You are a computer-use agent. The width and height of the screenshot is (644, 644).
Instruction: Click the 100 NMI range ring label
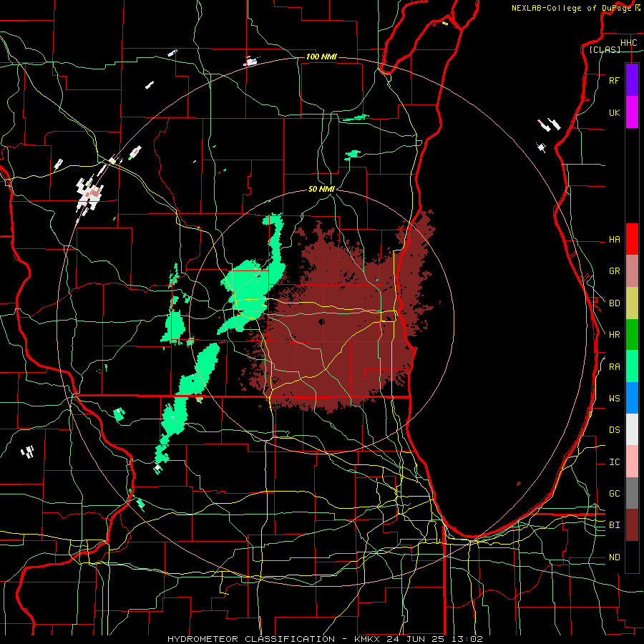pos(321,57)
